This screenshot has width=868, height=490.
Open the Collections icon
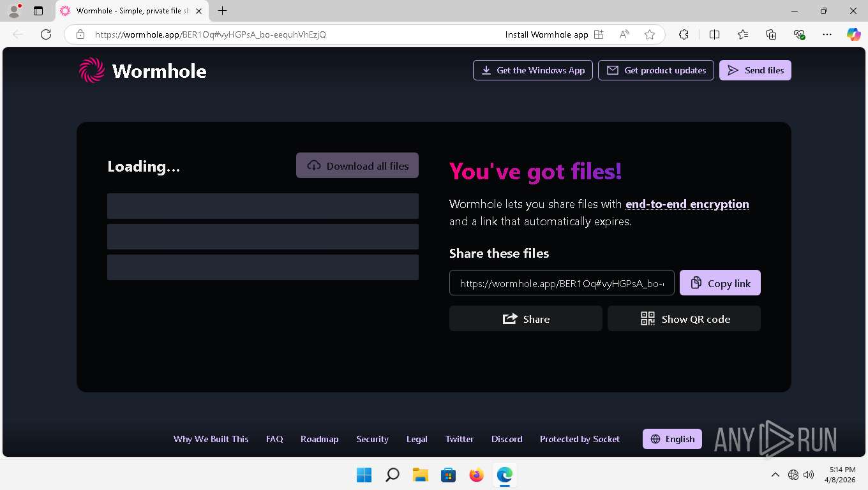pos(771,34)
